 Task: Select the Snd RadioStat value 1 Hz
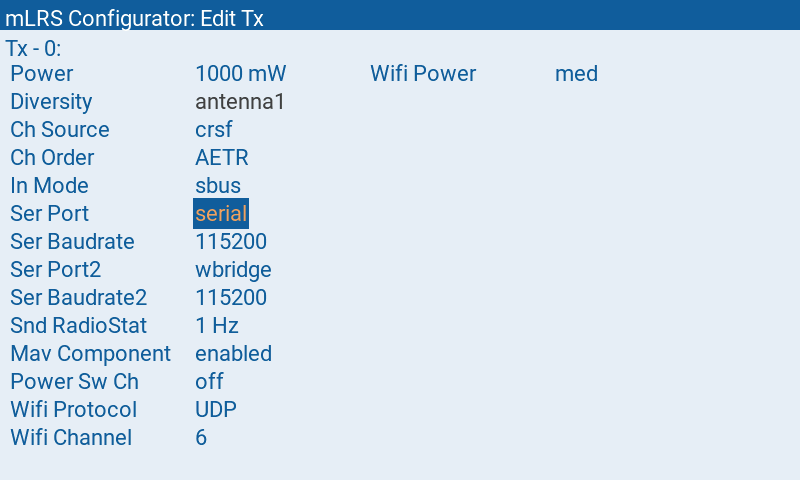pyautogui.click(x=217, y=326)
